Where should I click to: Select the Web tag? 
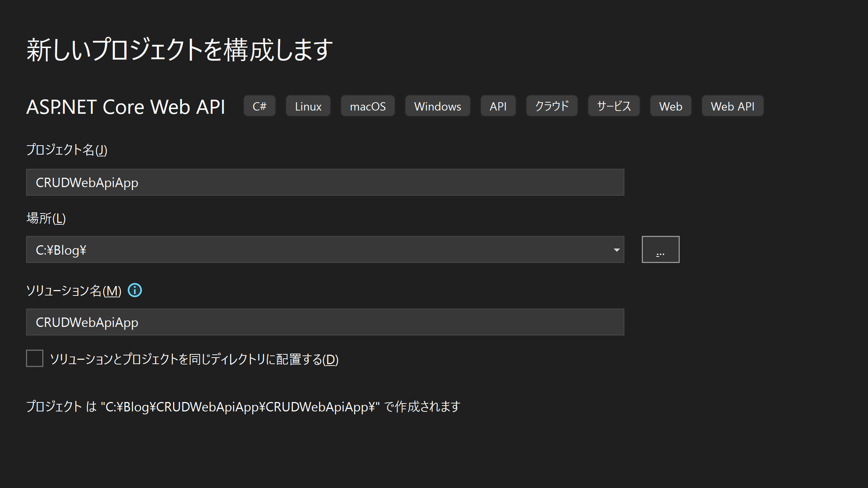(x=670, y=106)
